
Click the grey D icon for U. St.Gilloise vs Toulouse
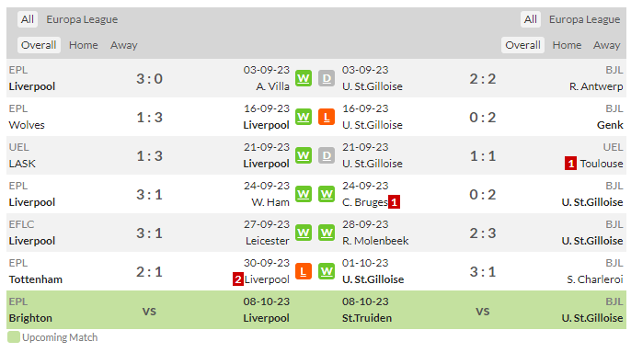click(x=327, y=155)
